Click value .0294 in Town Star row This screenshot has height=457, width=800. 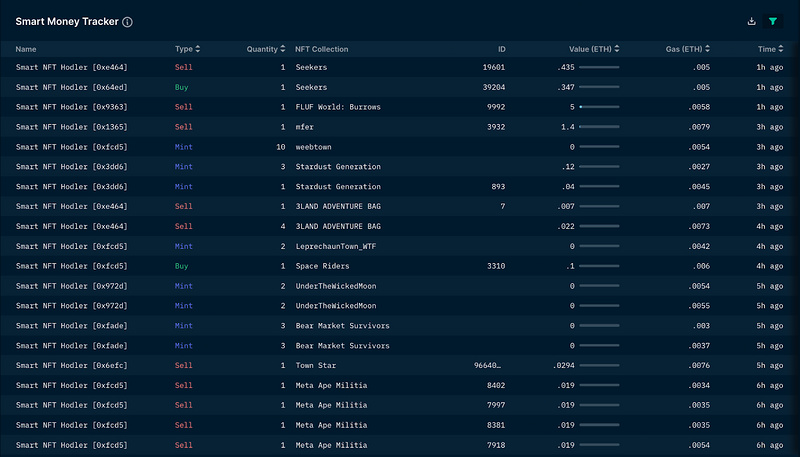[564, 365]
